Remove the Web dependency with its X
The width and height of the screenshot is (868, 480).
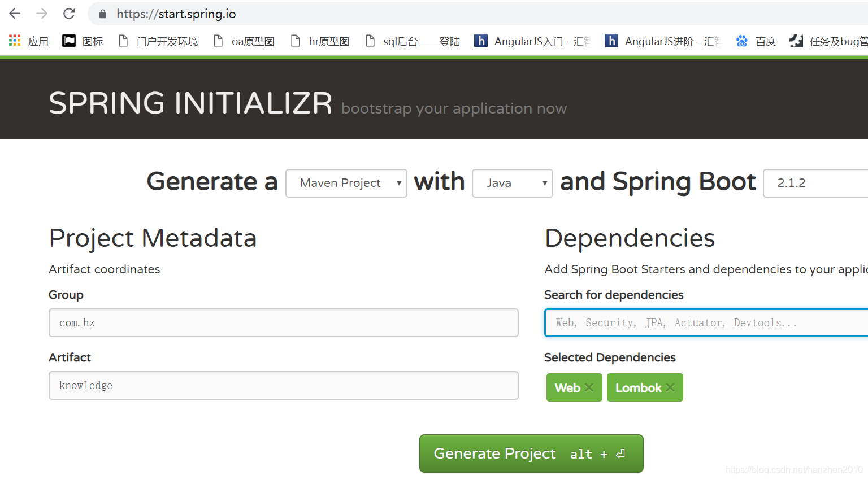click(x=589, y=387)
